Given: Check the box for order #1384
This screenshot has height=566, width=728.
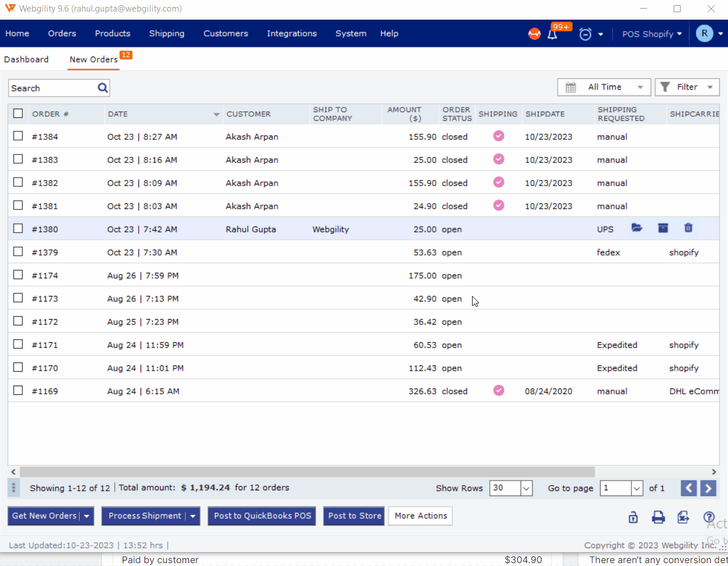Looking at the screenshot, I should 18,136.
